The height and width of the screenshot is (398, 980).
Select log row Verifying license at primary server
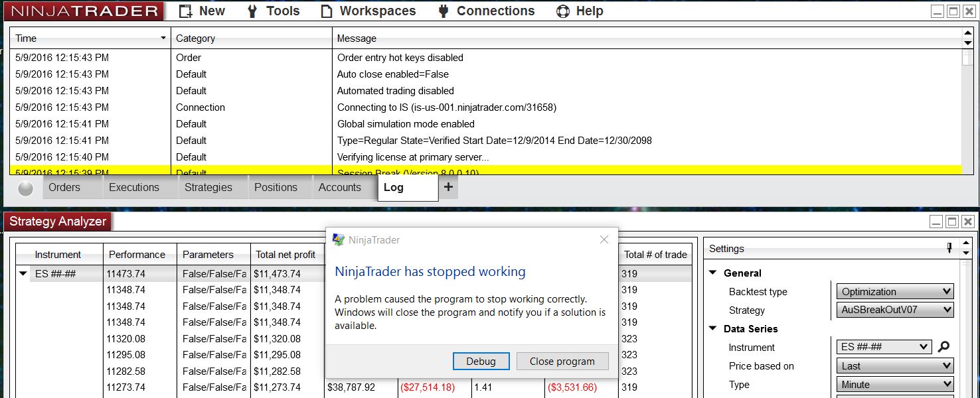pyautogui.click(x=485, y=157)
